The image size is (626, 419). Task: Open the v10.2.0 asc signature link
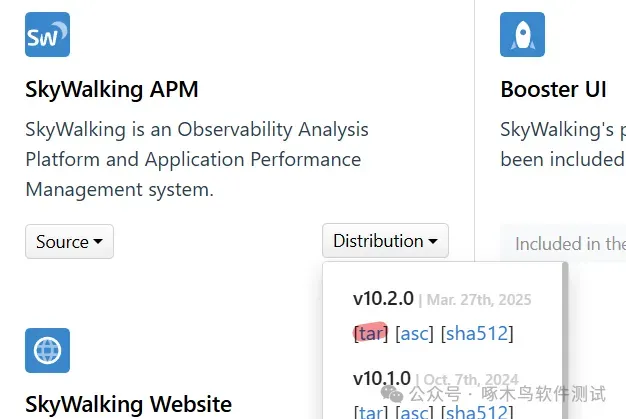415,333
